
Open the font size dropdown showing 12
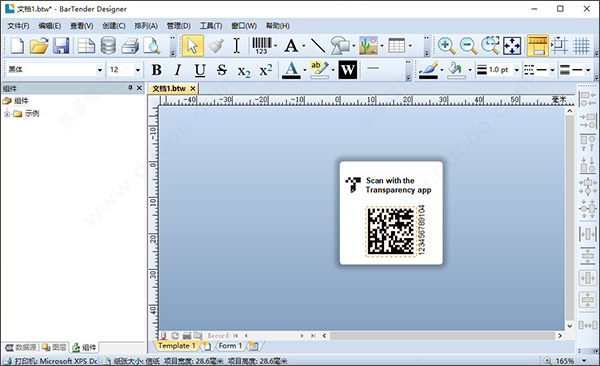tap(138, 70)
